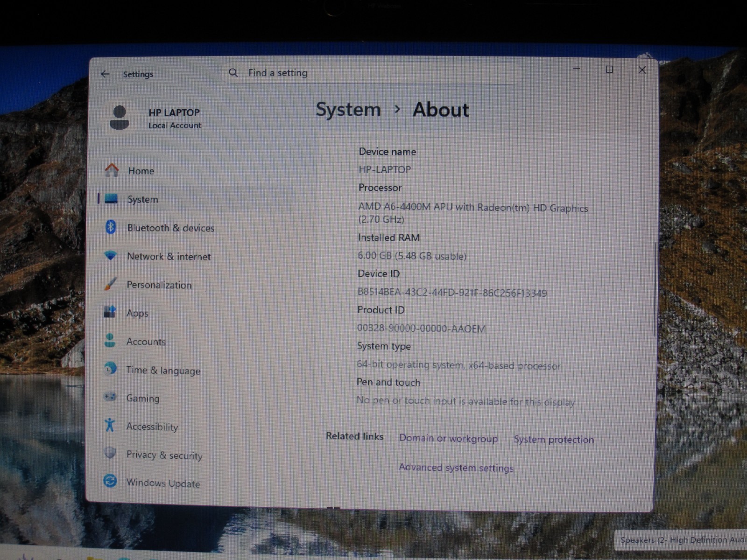The image size is (747, 560).
Task: Click the System breadcrumb in the page title
Action: click(x=348, y=110)
